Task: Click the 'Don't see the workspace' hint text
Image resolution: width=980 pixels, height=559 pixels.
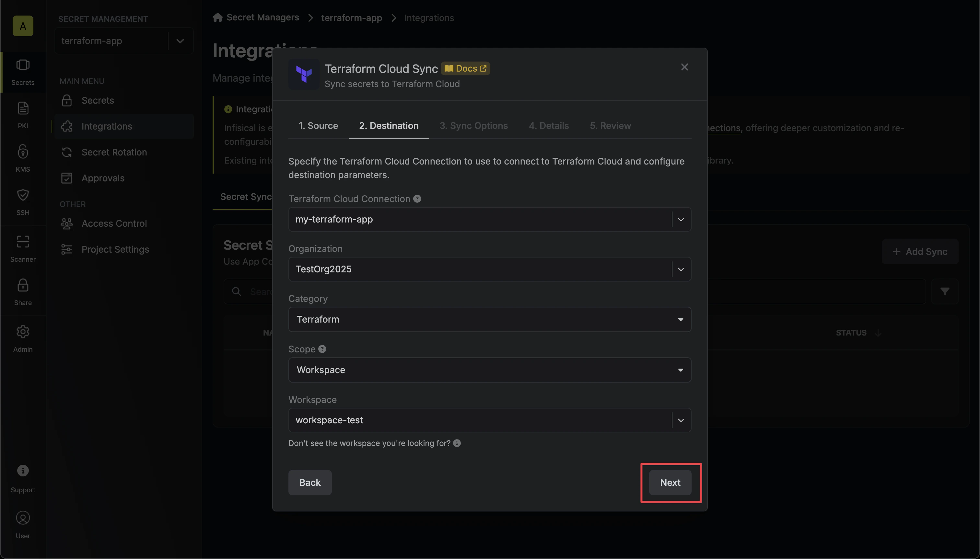Action: tap(369, 443)
